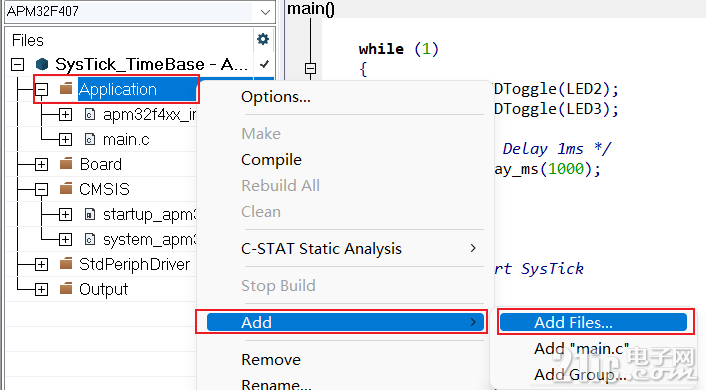Click the checkmark column beside the project
The height and width of the screenshot is (390, 706).
pyautogui.click(x=264, y=64)
